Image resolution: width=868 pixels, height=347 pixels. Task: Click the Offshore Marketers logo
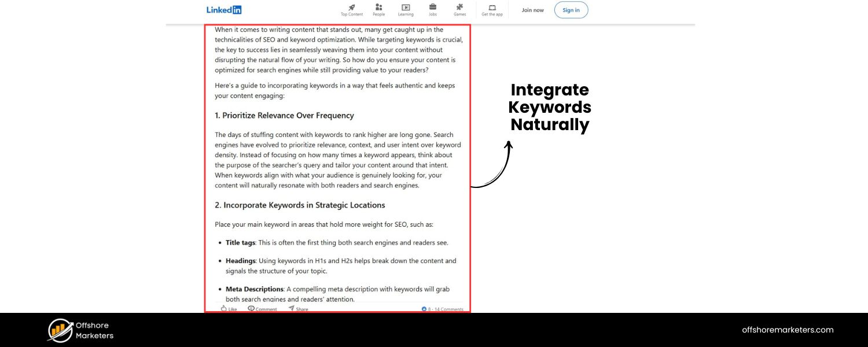coord(80,330)
